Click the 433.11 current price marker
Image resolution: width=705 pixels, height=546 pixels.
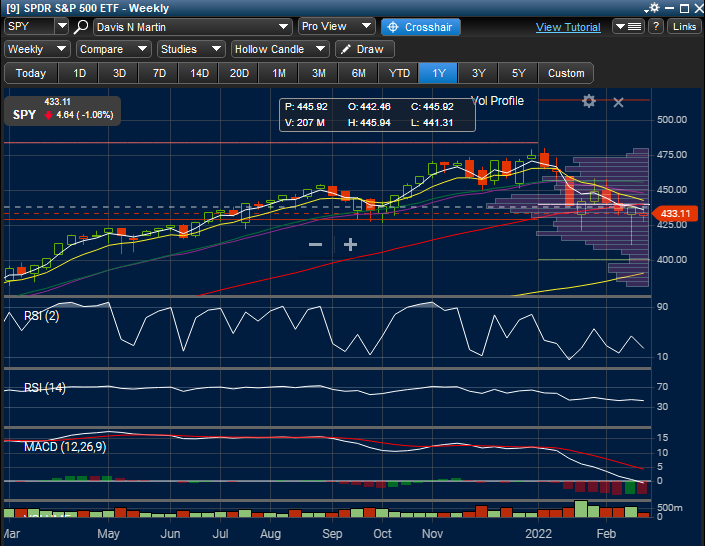[x=675, y=214]
